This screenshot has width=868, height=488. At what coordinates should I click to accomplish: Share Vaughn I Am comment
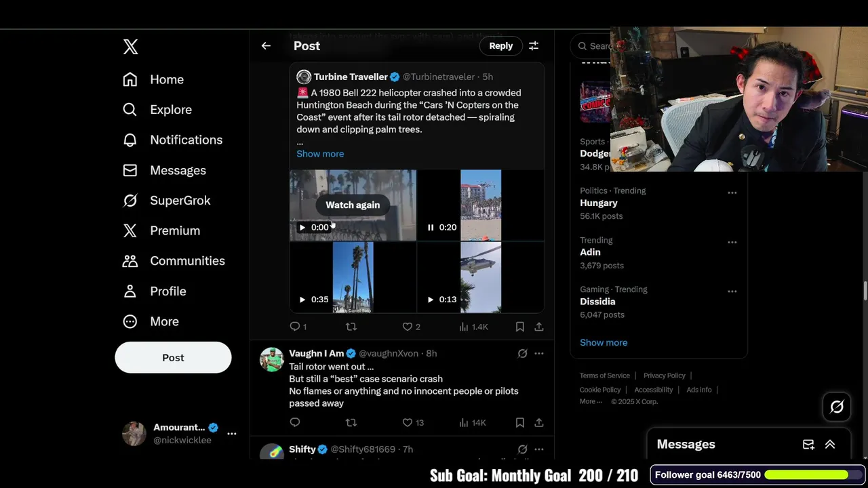click(539, 422)
